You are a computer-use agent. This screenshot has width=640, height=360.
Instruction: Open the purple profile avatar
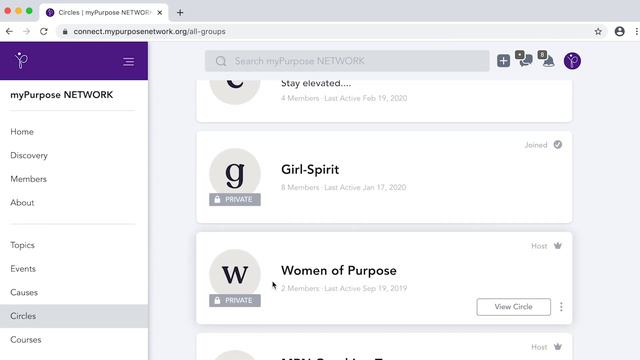[572, 61]
